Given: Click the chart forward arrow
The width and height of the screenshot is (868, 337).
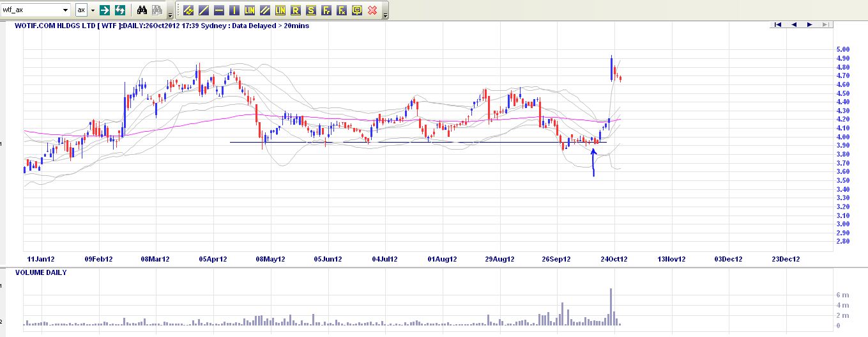Looking at the screenshot, I should [810, 24].
